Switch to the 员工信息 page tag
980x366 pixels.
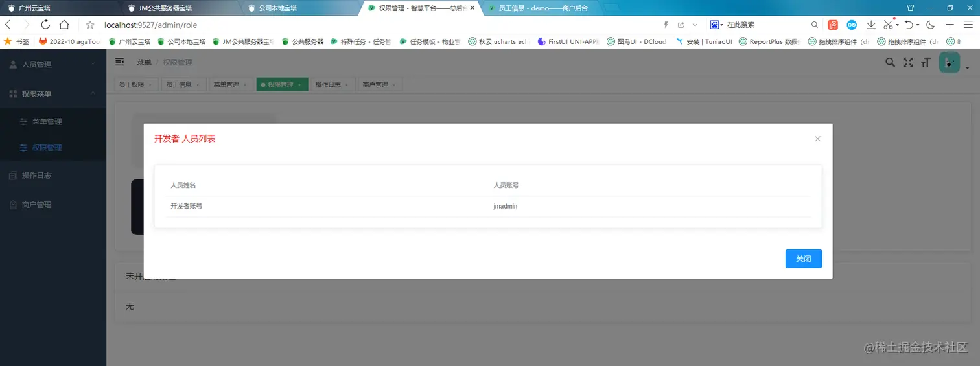pos(183,84)
